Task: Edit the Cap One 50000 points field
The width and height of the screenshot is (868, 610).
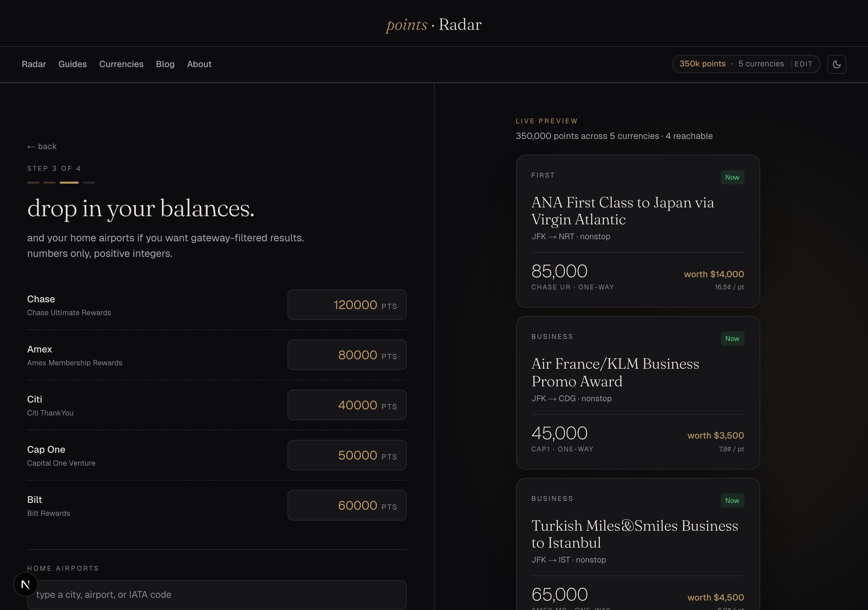Action: [347, 455]
